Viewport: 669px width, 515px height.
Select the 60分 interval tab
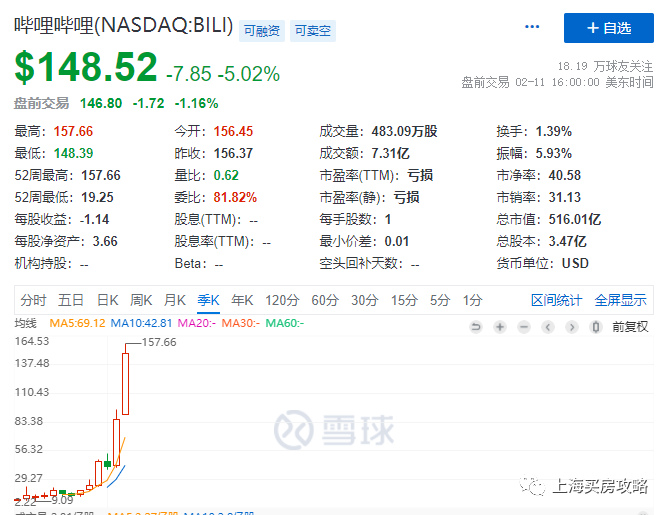[325, 300]
